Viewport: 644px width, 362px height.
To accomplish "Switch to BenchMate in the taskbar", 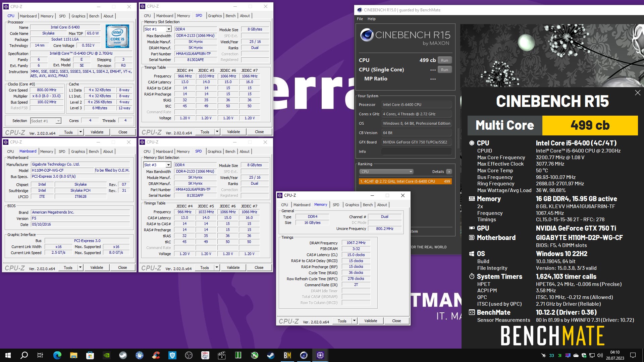I will click(x=287, y=355).
